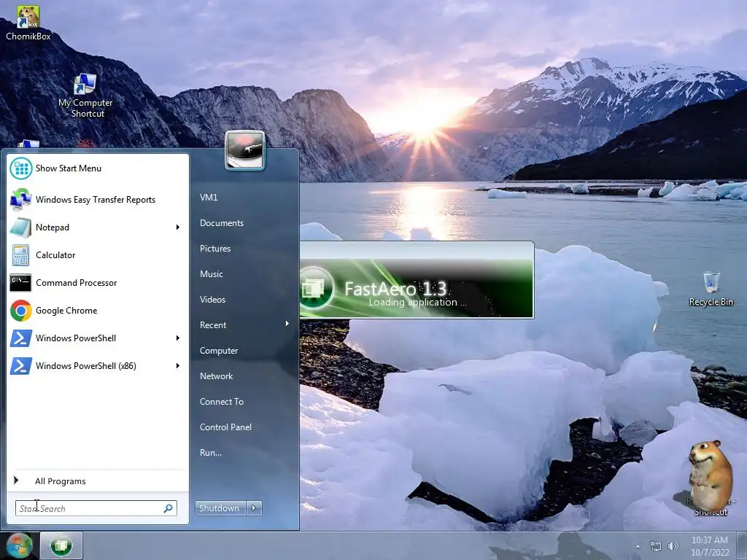Open Videos folder link

[212, 300]
